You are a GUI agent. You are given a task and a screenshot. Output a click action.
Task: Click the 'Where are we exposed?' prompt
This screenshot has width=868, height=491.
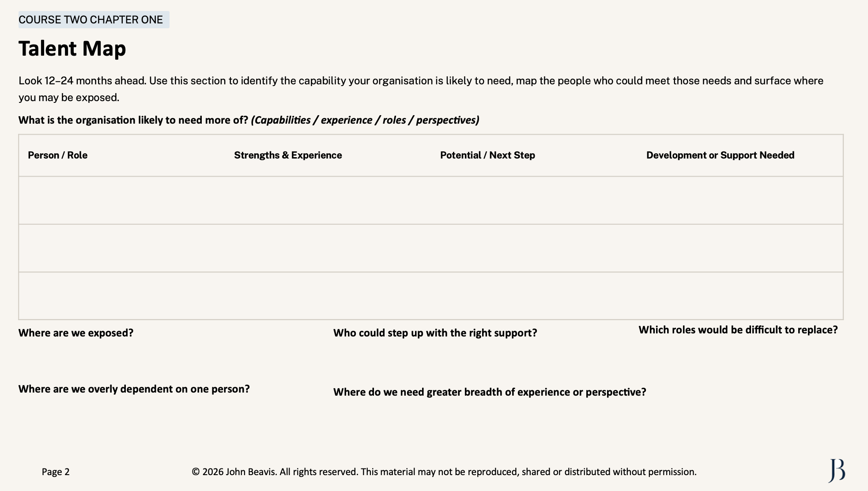click(x=76, y=333)
